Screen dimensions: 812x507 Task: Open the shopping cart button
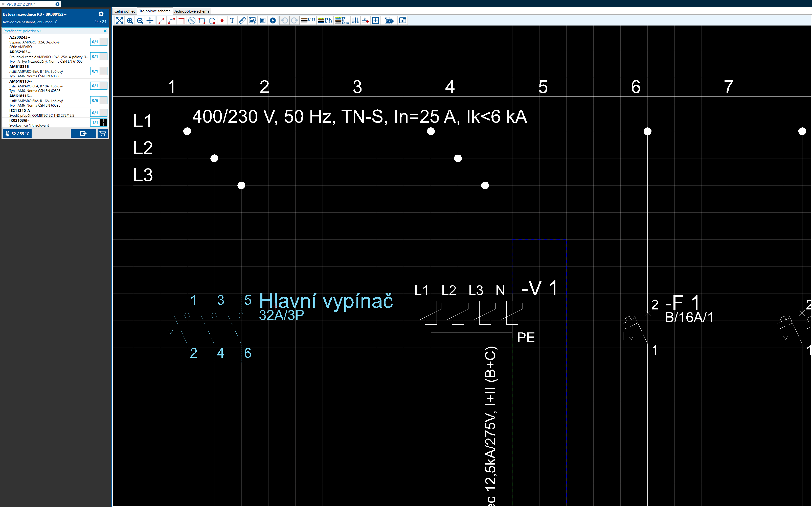click(103, 133)
